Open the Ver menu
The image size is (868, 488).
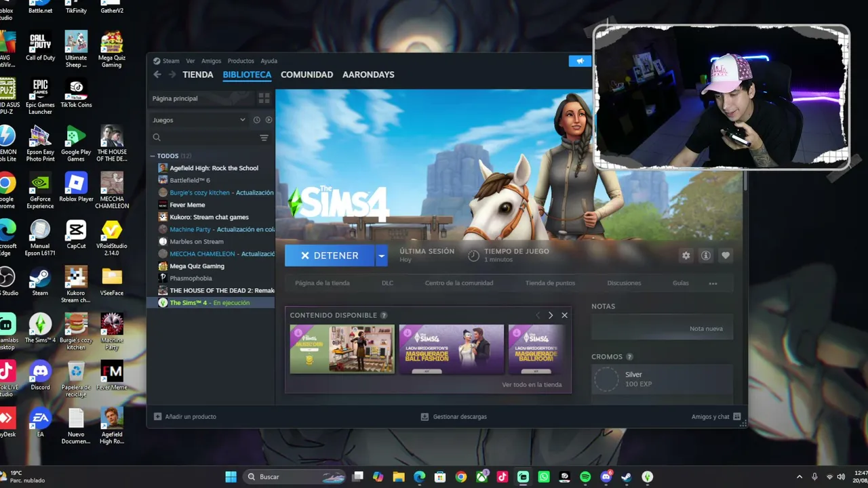point(191,61)
